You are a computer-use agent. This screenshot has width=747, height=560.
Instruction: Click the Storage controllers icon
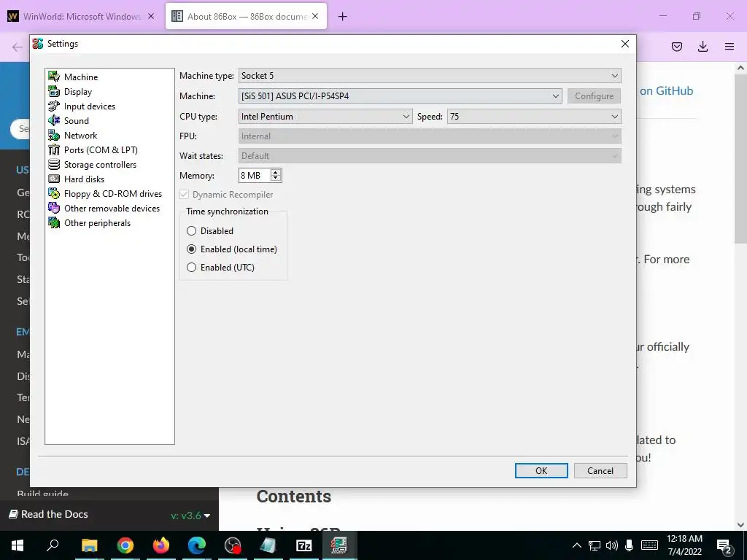coord(54,164)
